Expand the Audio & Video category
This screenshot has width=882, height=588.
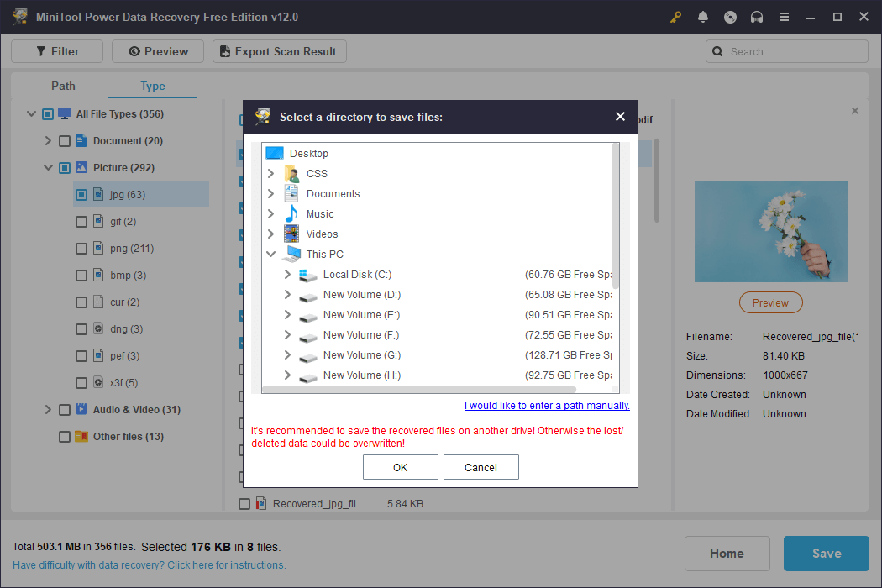(x=48, y=410)
